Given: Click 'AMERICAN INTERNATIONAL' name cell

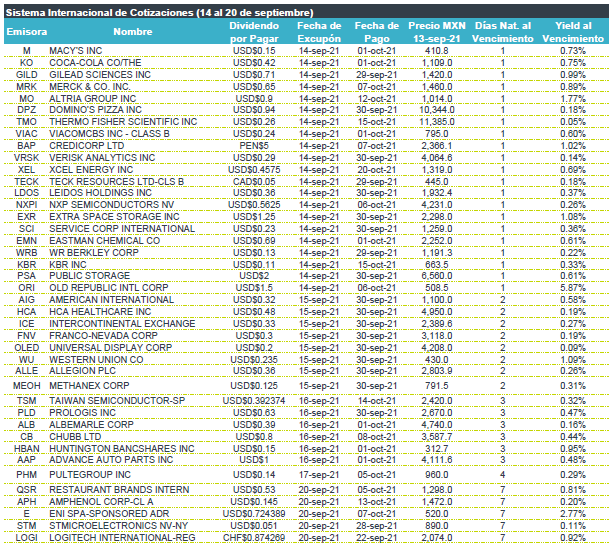Looking at the screenshot, I should click(111, 300).
